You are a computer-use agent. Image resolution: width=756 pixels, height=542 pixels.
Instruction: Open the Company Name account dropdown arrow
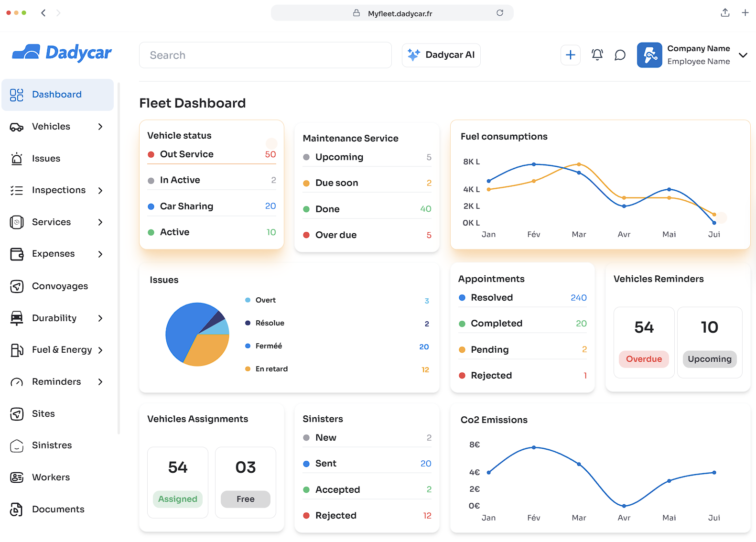743,55
